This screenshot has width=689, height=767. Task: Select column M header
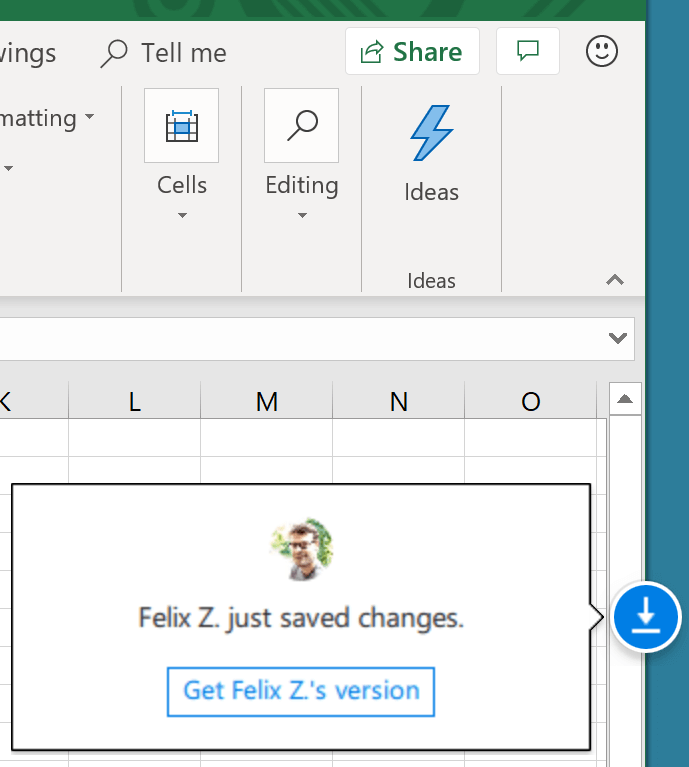(x=266, y=402)
